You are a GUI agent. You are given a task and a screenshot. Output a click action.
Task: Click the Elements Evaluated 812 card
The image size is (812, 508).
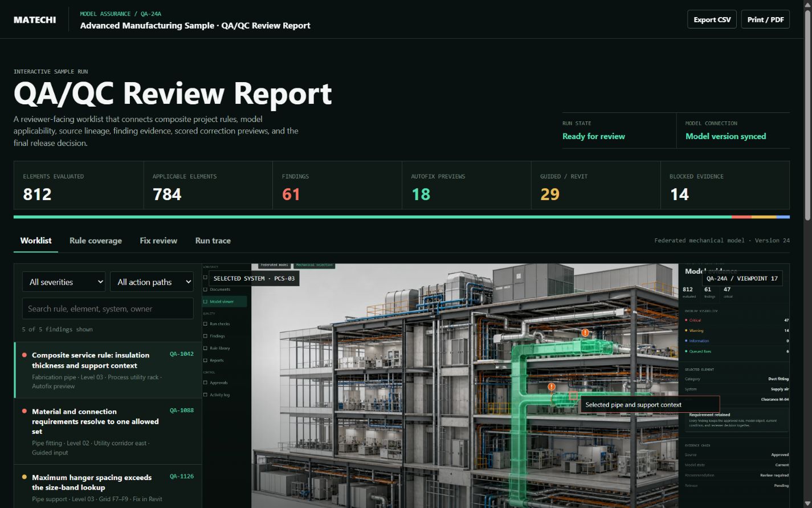pyautogui.click(x=79, y=185)
